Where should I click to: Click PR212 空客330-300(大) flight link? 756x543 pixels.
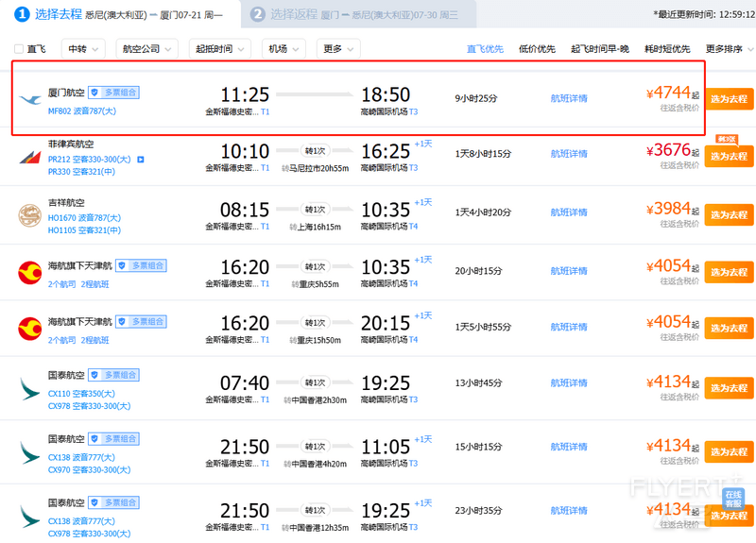pos(89,159)
